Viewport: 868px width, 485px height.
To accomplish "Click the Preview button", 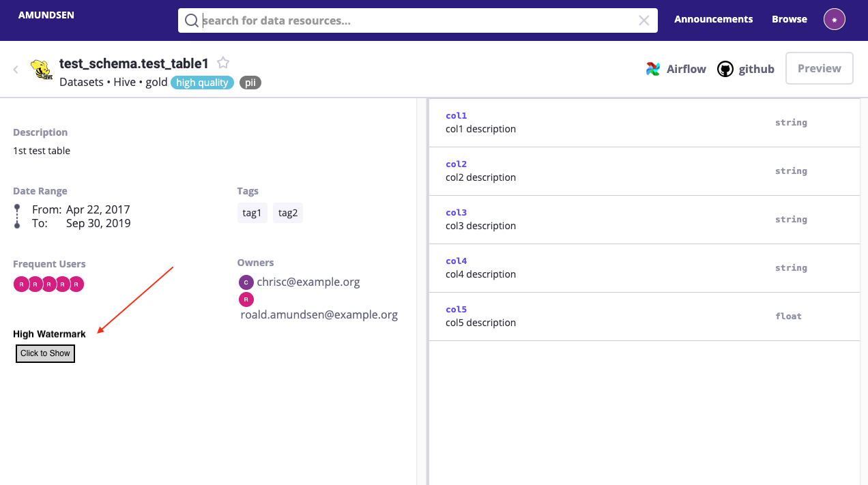I will 820,68.
